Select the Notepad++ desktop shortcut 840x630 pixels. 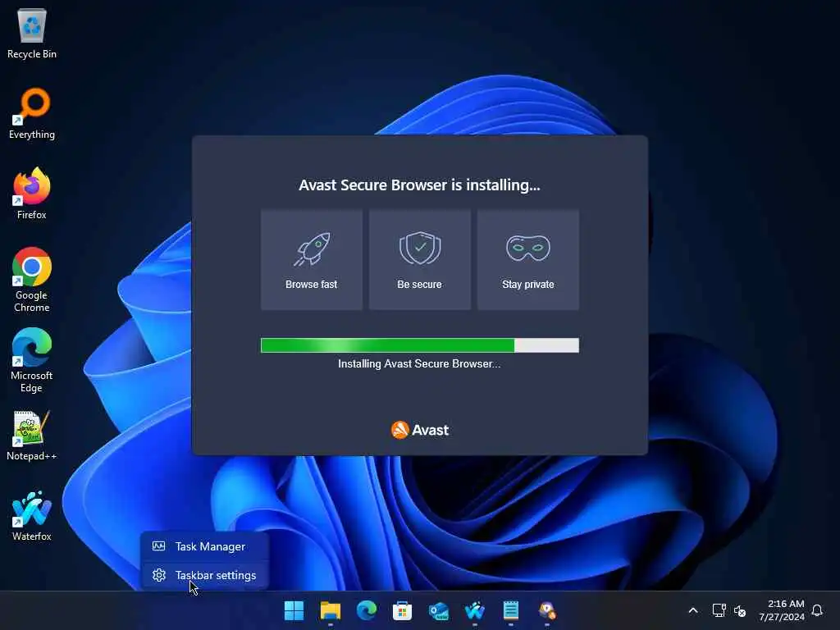32,435
